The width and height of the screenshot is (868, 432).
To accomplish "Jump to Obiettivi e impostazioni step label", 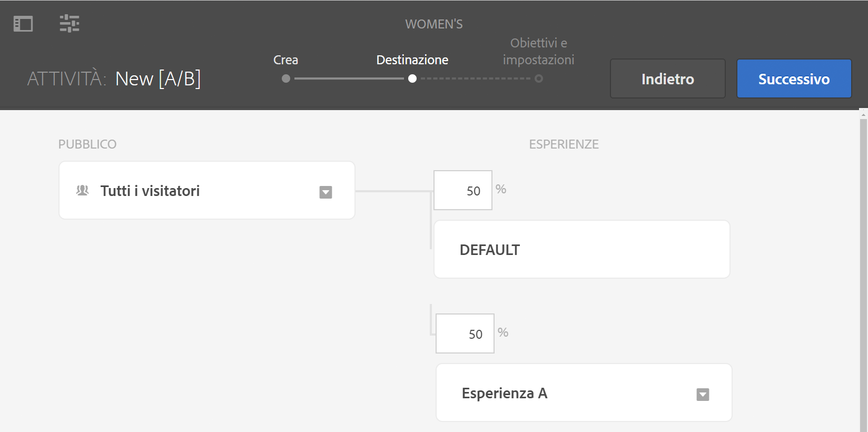I will pos(538,52).
